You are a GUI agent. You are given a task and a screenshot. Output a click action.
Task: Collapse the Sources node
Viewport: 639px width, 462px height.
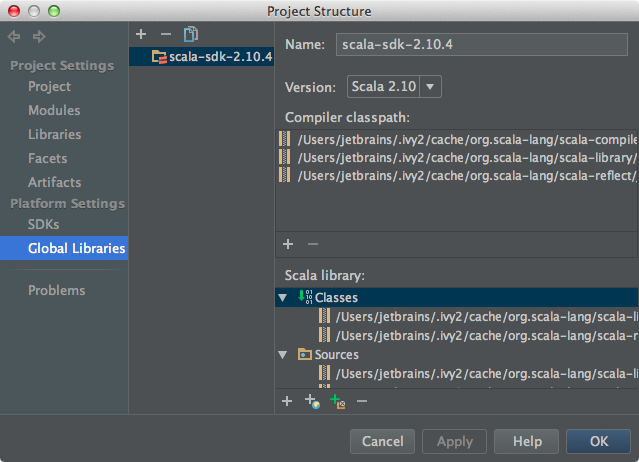(283, 355)
